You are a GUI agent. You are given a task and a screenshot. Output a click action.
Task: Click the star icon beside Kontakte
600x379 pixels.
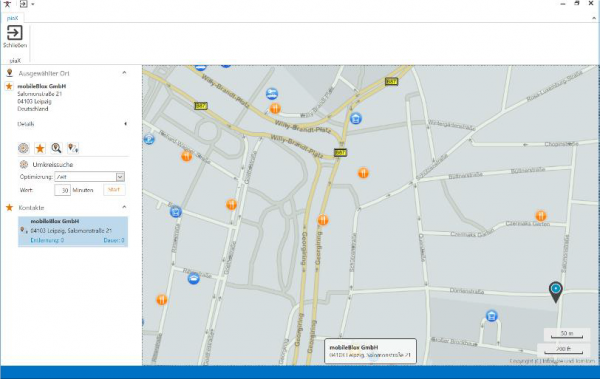10,207
